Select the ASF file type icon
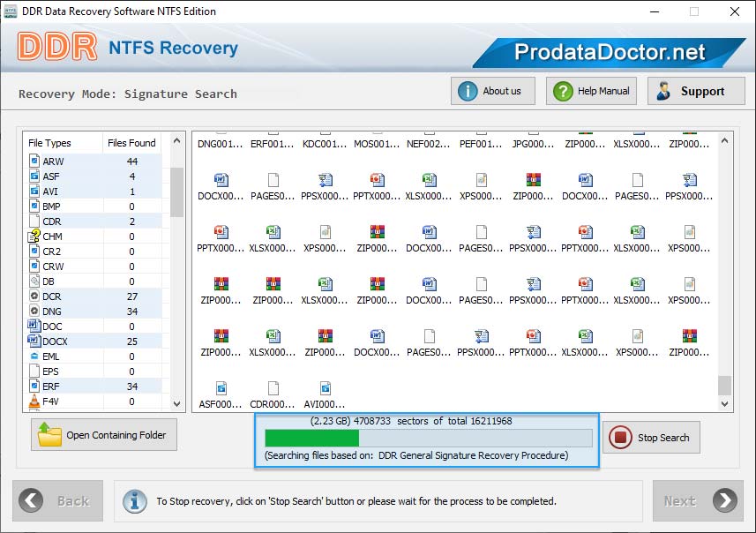This screenshot has width=756, height=533. [34, 176]
